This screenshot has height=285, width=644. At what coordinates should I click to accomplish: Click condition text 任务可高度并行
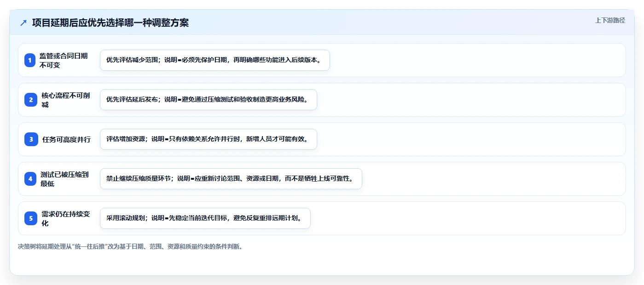pos(66,139)
